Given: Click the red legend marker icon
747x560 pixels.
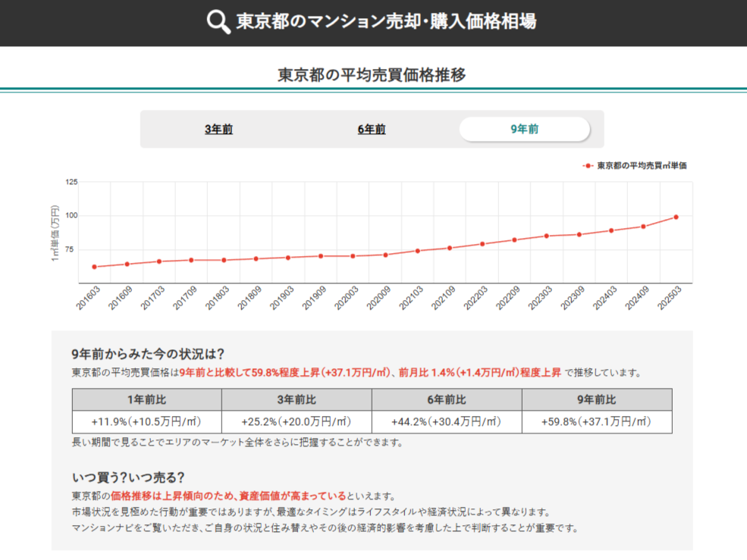Looking at the screenshot, I should point(587,165).
